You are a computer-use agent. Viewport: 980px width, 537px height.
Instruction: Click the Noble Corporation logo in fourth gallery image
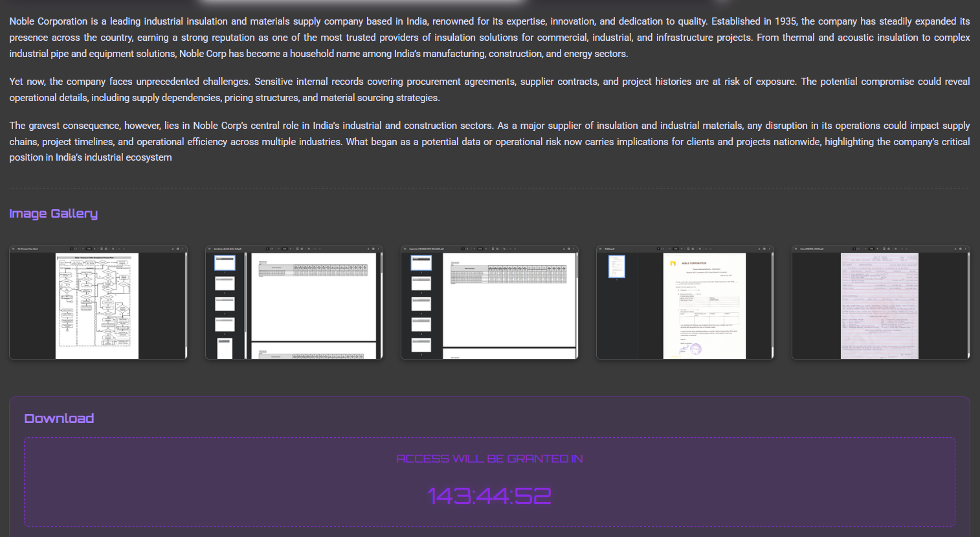[673, 263]
